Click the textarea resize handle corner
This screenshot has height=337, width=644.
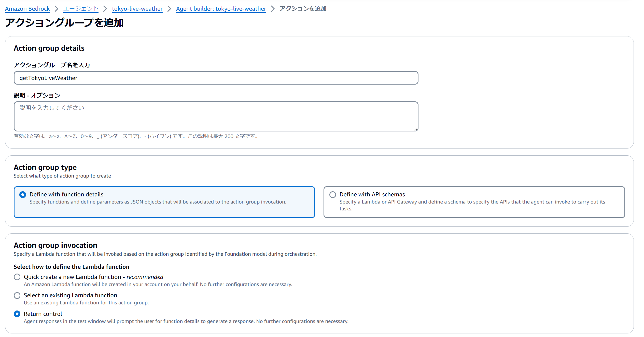(416, 129)
